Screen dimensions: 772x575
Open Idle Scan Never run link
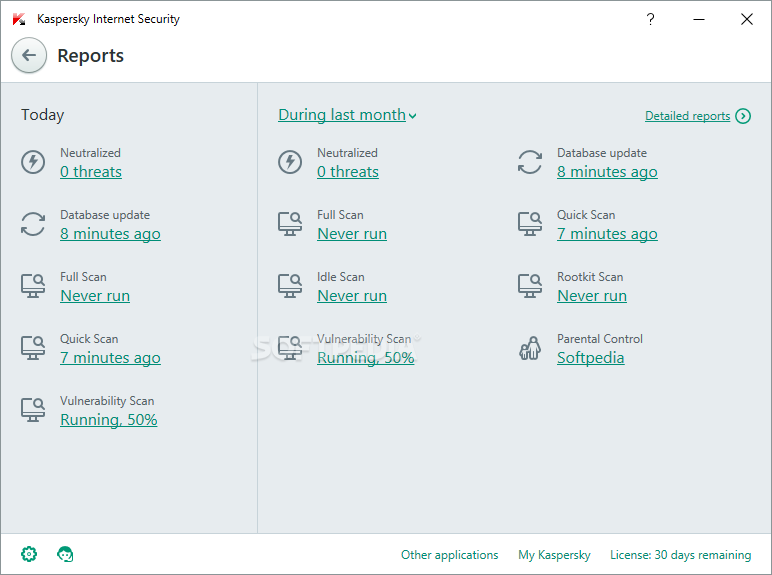pyautogui.click(x=352, y=296)
